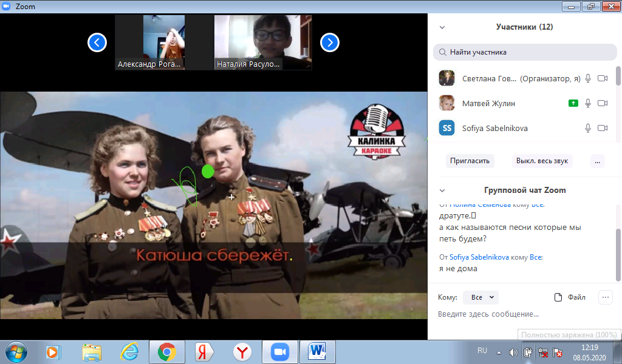Click the Action Center flag tray icon

coord(558,352)
